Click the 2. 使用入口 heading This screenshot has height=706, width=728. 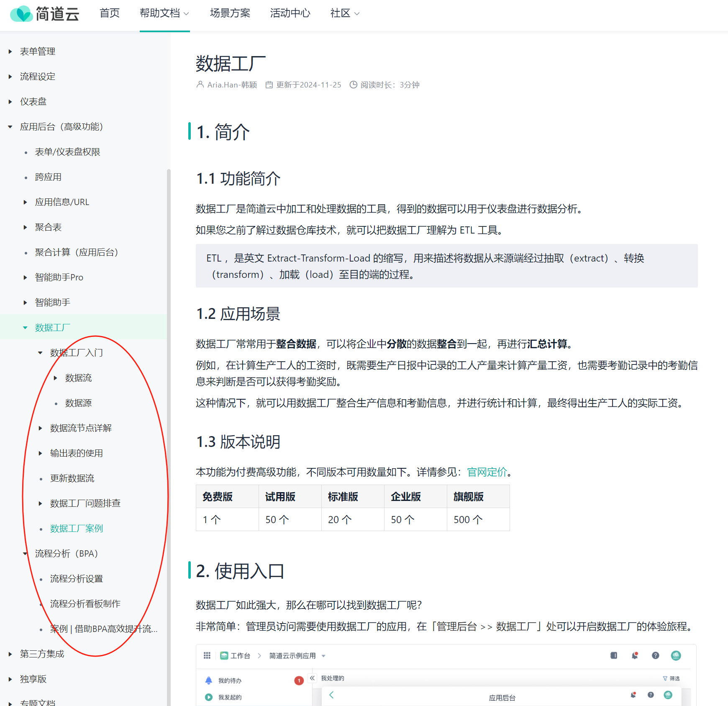pos(240,571)
